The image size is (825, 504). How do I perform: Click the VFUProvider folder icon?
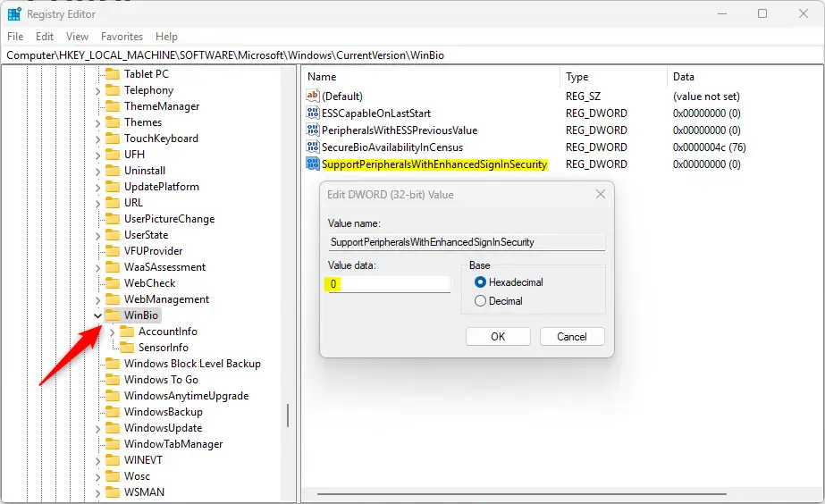(113, 251)
